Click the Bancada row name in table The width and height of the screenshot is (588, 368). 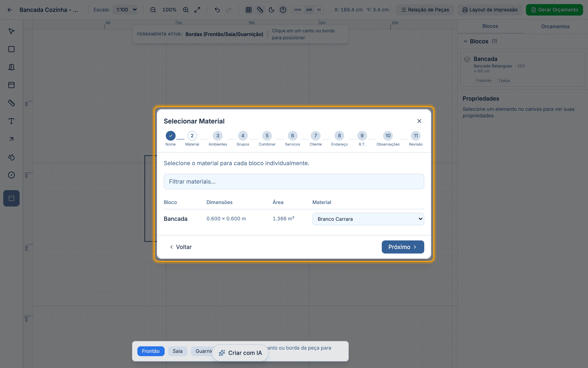[x=175, y=219]
